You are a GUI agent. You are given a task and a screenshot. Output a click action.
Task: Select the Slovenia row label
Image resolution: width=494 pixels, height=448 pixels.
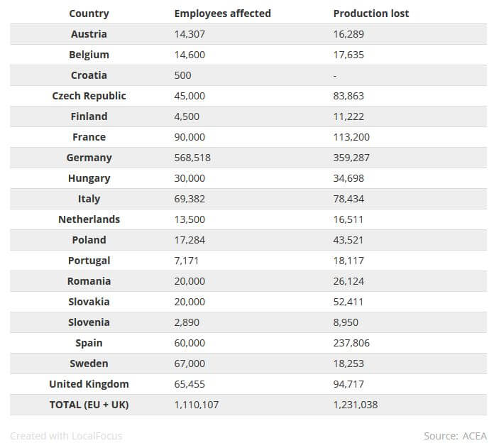[89, 322]
